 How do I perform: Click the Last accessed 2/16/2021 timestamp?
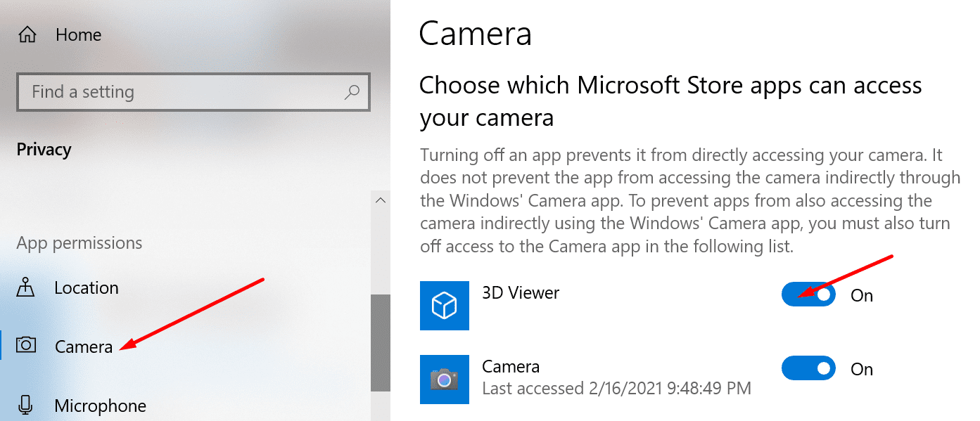click(x=616, y=388)
